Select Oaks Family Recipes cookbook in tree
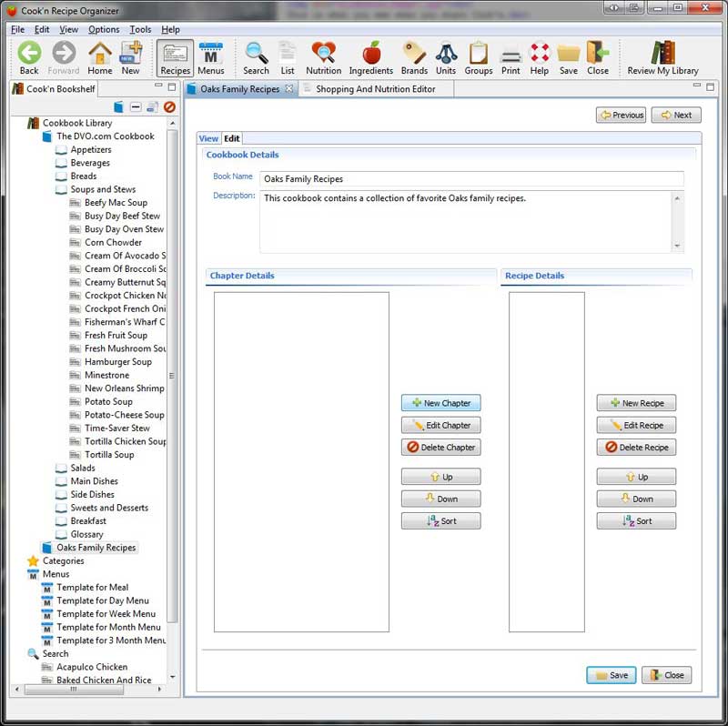Viewport: 728px width, 726px height. [x=96, y=548]
